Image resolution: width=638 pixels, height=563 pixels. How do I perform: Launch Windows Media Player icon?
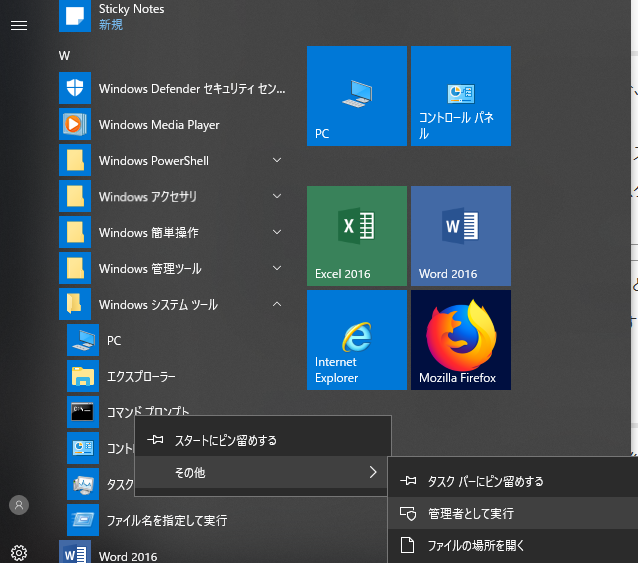pos(75,124)
